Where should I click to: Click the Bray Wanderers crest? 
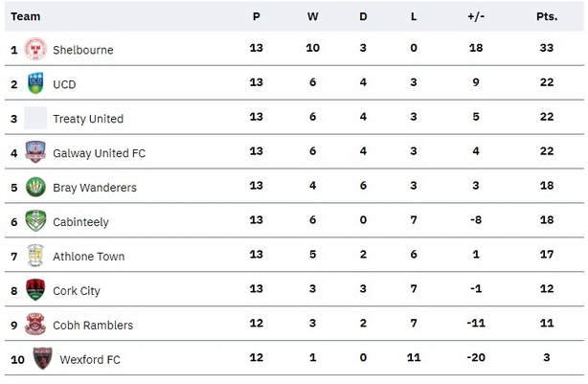pos(35,187)
